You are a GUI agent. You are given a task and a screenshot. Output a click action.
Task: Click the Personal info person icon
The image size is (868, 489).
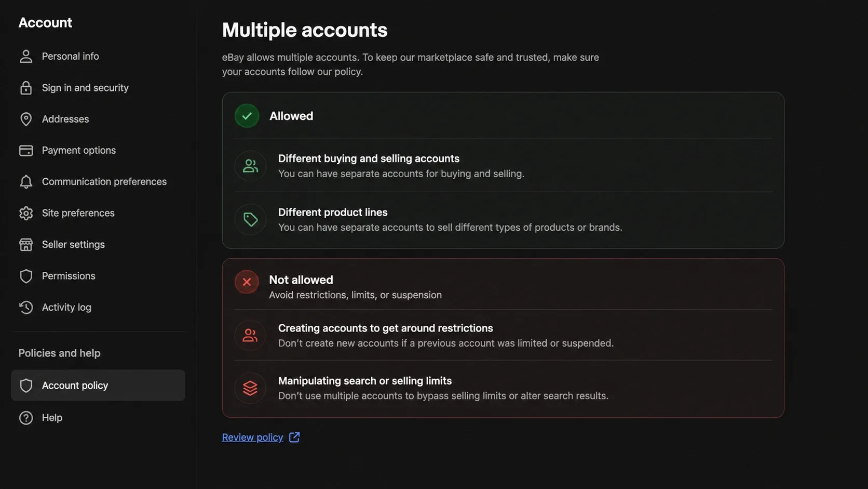tap(26, 56)
